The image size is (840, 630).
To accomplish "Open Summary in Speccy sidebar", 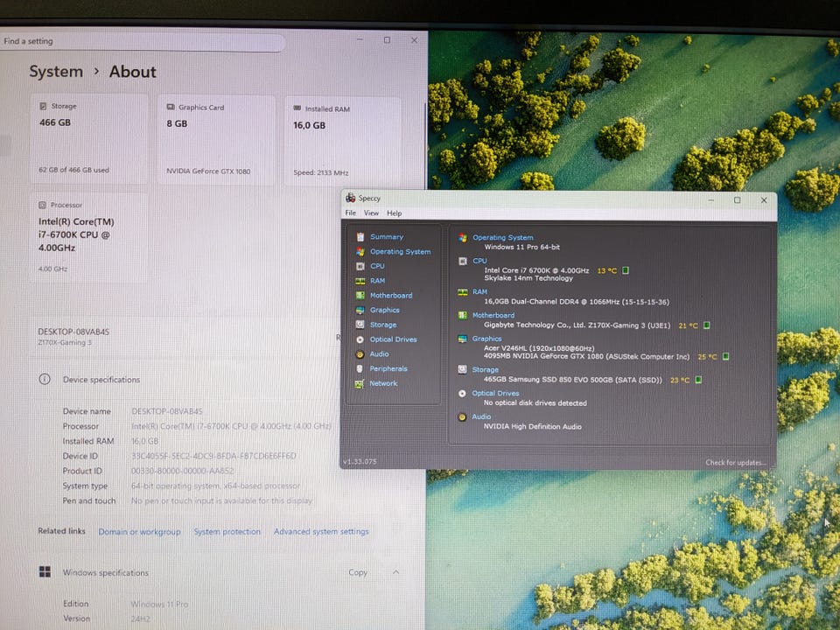I will (386, 237).
